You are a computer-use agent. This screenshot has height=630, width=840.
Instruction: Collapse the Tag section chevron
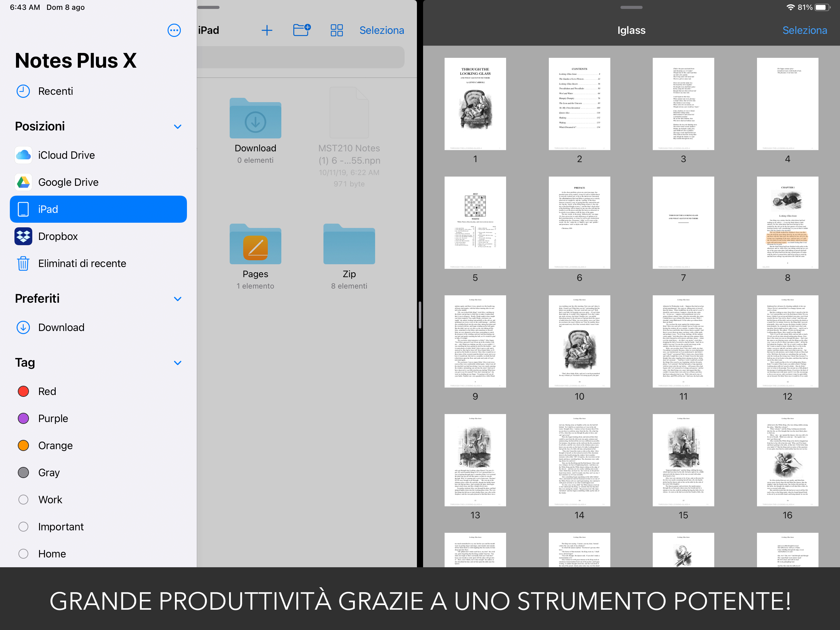pos(177,363)
